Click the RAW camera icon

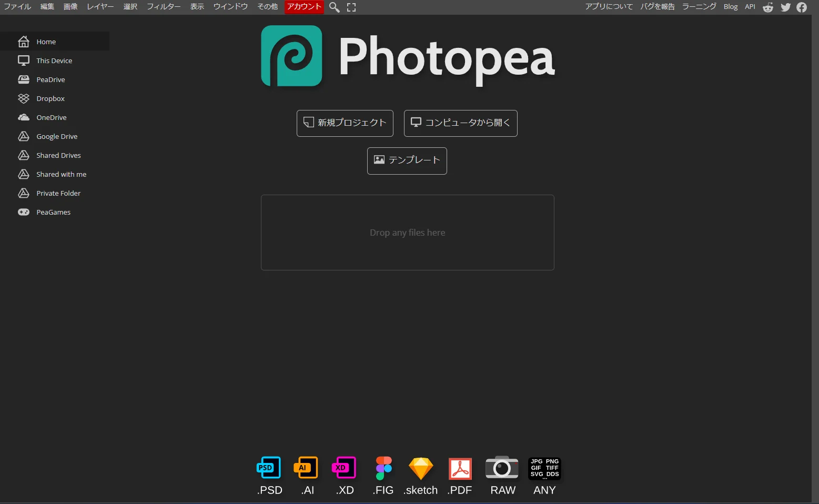[502, 468]
